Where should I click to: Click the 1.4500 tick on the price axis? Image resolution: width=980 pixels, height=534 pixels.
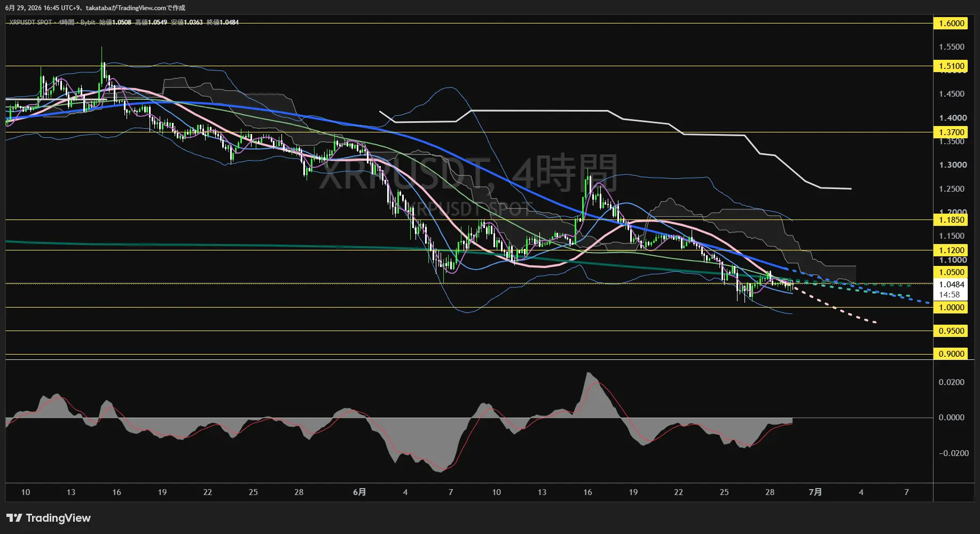click(x=952, y=94)
